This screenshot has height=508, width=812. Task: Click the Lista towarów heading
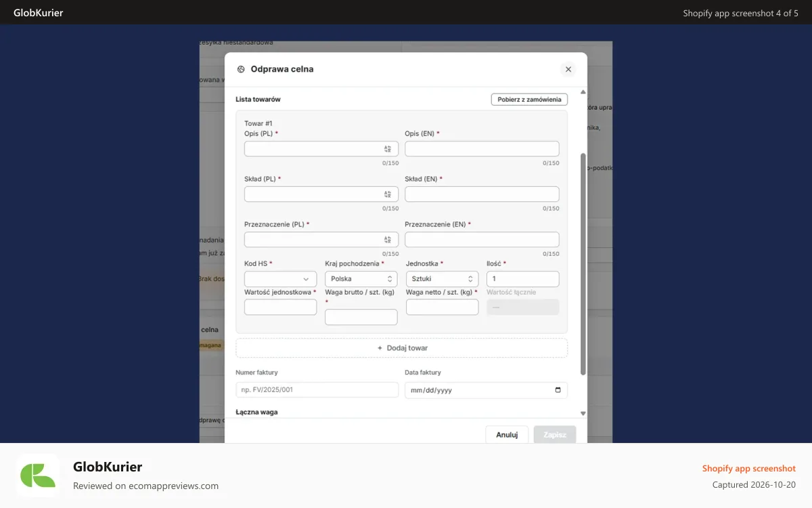[258, 100]
